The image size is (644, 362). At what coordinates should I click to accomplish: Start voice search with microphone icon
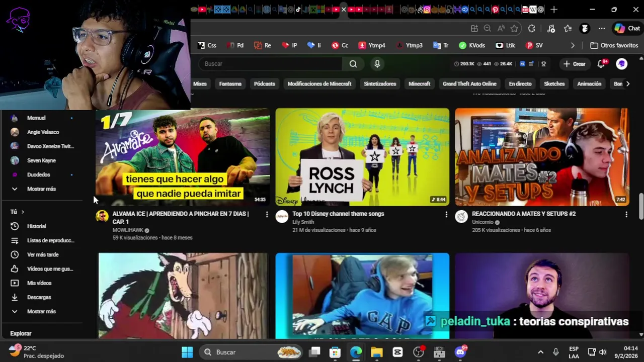[377, 64]
